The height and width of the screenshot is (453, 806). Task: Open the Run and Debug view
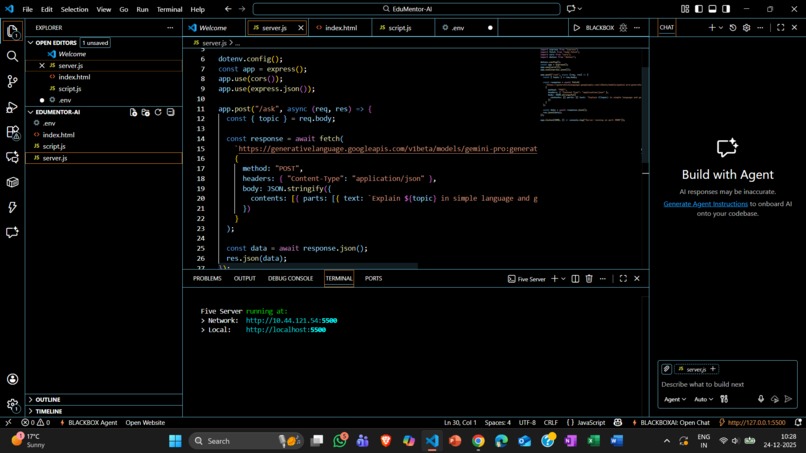pyautogui.click(x=12, y=107)
